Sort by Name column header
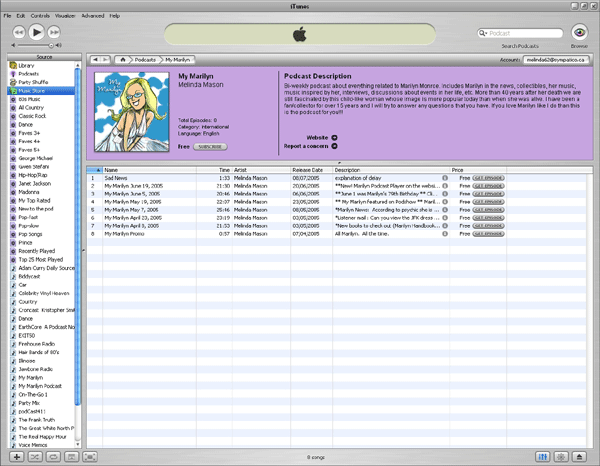The image size is (600, 466). tap(149, 170)
